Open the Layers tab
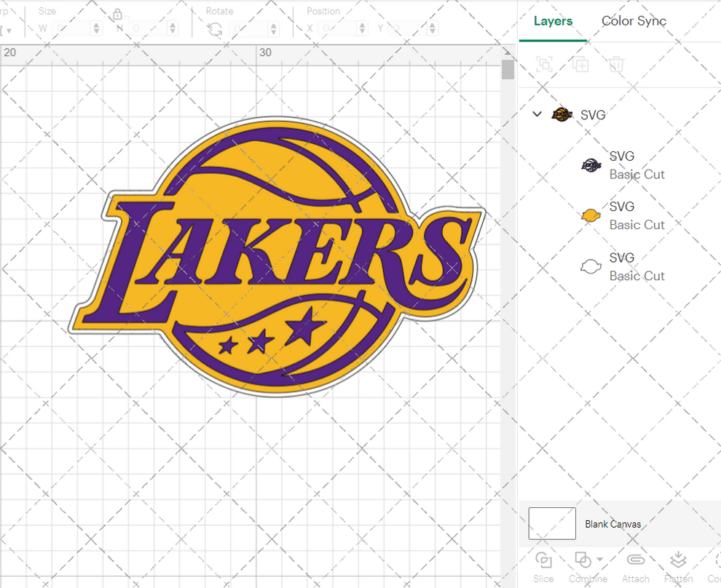The width and height of the screenshot is (721, 588). 553,21
